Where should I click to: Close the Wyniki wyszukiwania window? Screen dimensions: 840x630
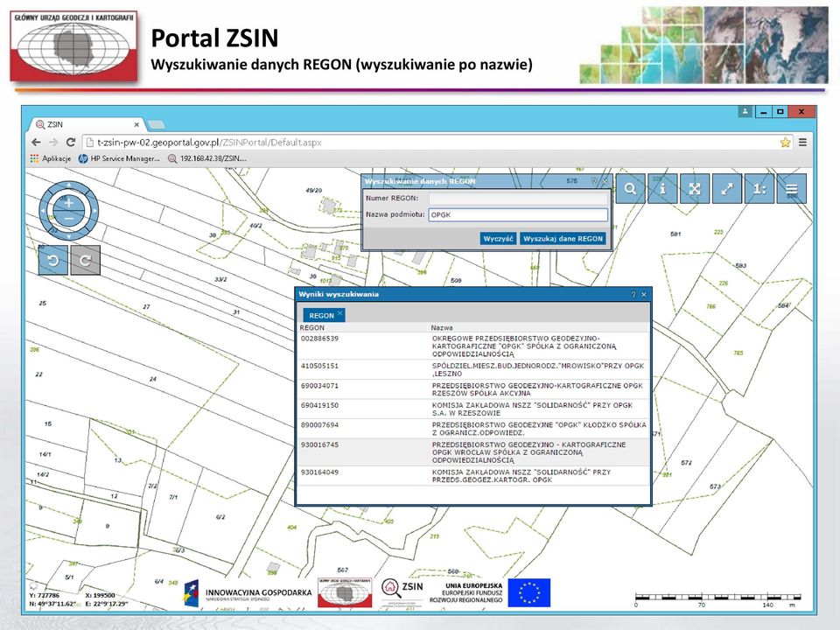point(644,294)
